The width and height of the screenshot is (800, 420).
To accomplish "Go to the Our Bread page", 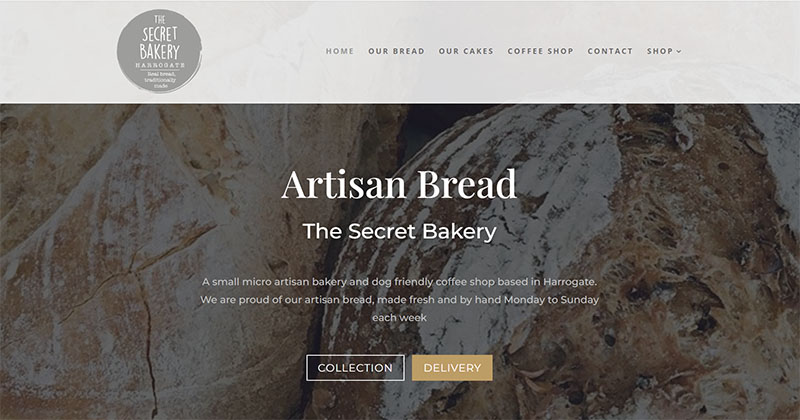I will coord(396,51).
